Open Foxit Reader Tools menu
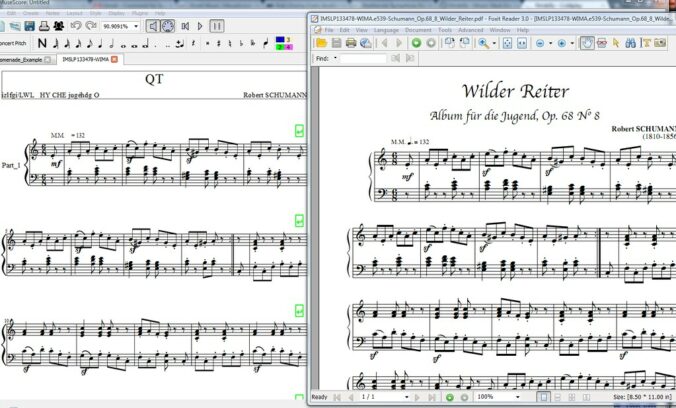This screenshot has height=408, width=676. [x=444, y=30]
